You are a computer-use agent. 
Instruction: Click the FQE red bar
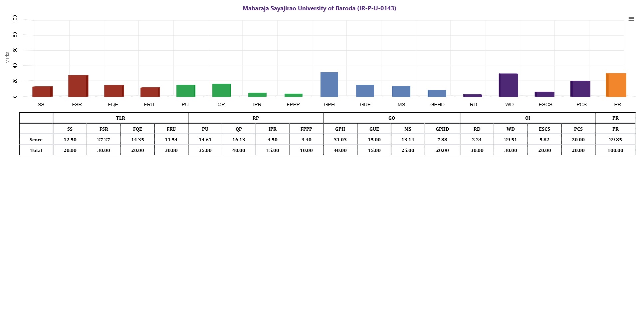tap(114, 91)
